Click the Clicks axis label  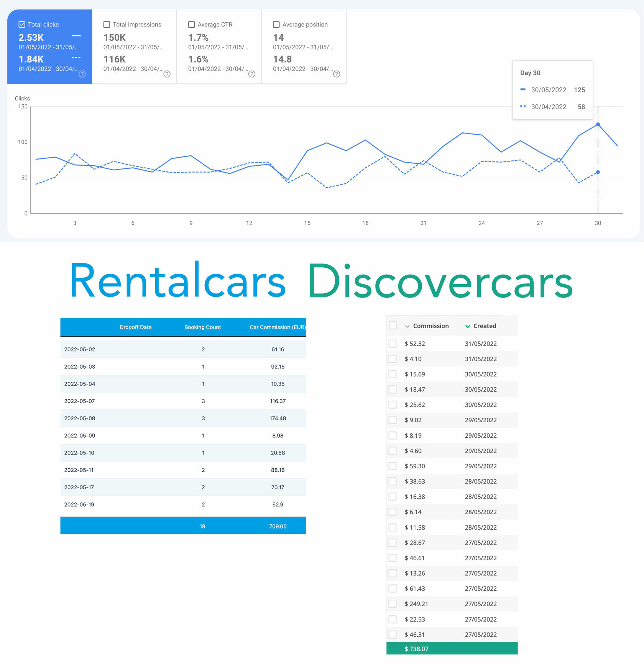[22, 98]
